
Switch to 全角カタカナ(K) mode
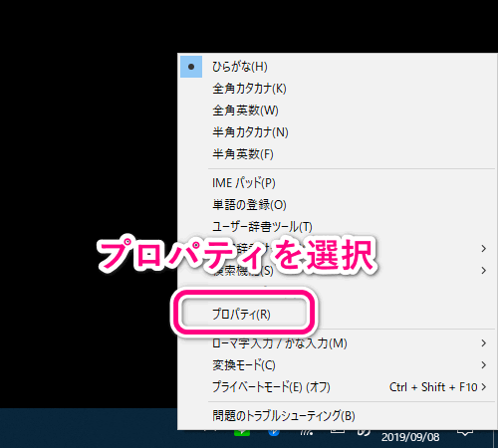pyautogui.click(x=338, y=89)
